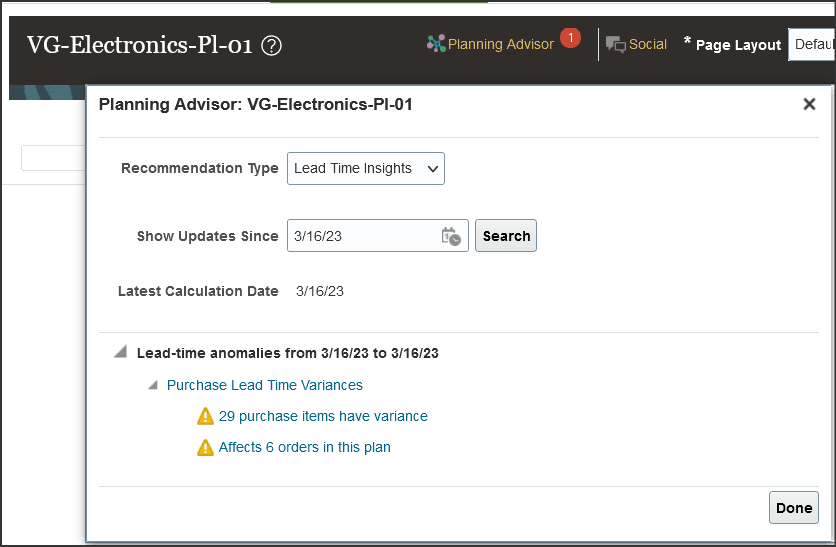Image resolution: width=836 pixels, height=547 pixels.
Task: Open the Recommendation Type dropdown
Action: [x=366, y=168]
